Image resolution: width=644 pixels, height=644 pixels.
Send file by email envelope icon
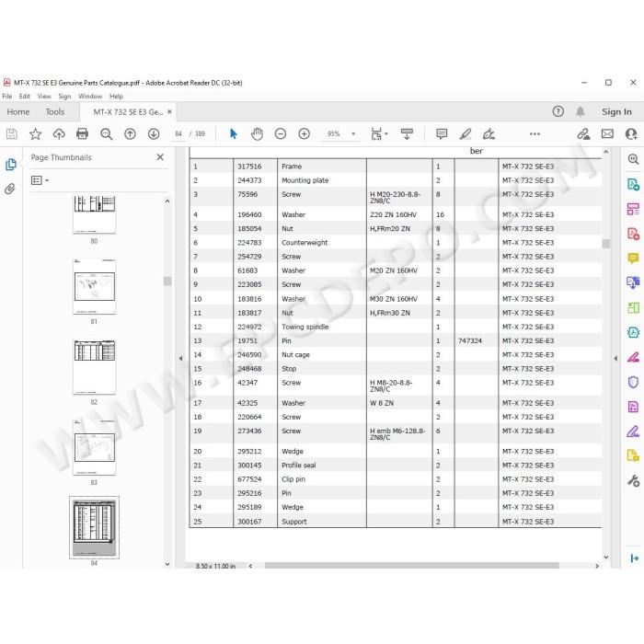click(607, 134)
